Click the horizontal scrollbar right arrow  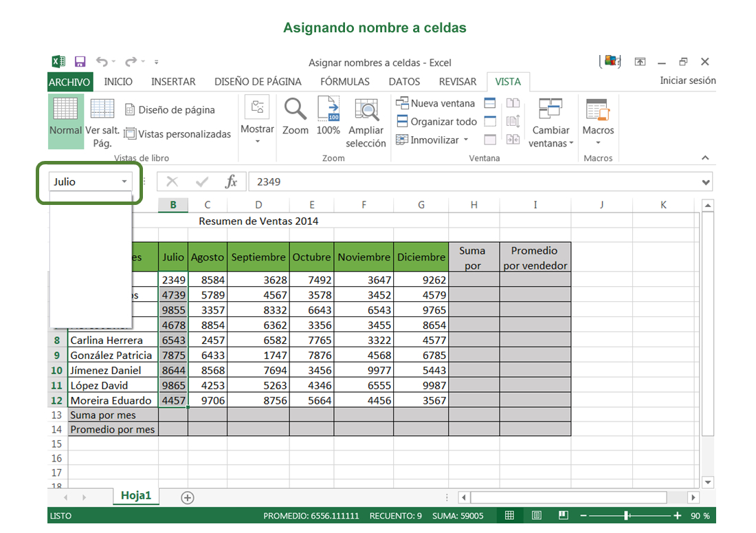pyautogui.click(x=693, y=497)
